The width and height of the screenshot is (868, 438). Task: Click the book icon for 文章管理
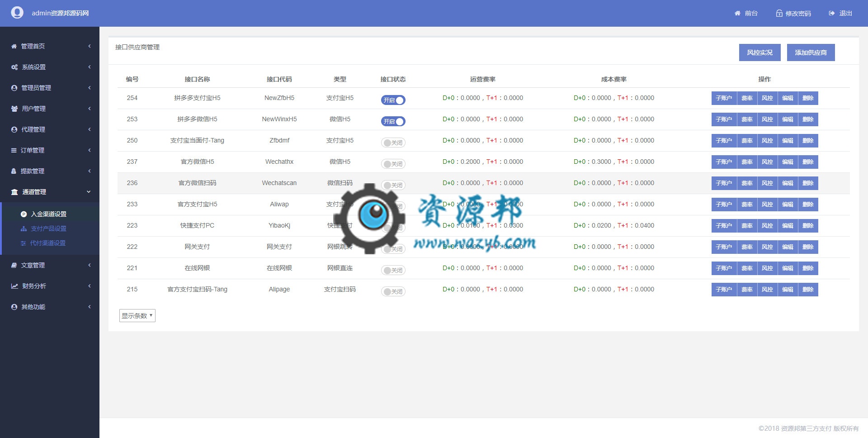(x=14, y=265)
